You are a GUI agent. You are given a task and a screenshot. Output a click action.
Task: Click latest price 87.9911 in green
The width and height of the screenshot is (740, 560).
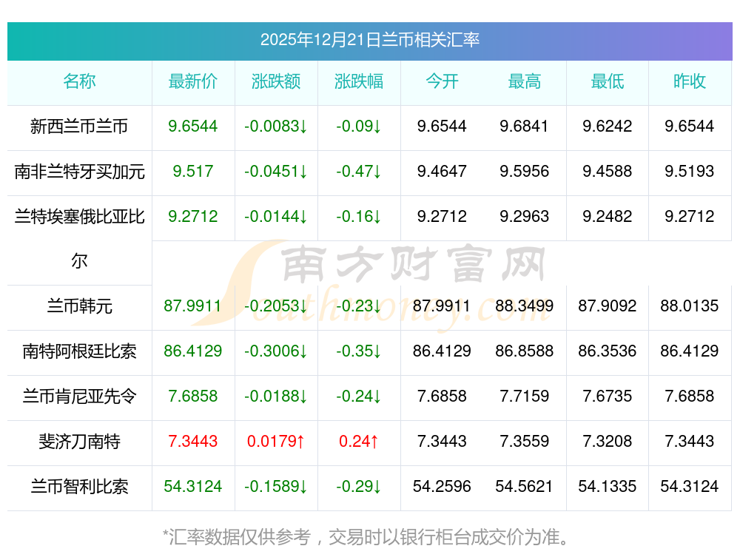[x=193, y=306]
